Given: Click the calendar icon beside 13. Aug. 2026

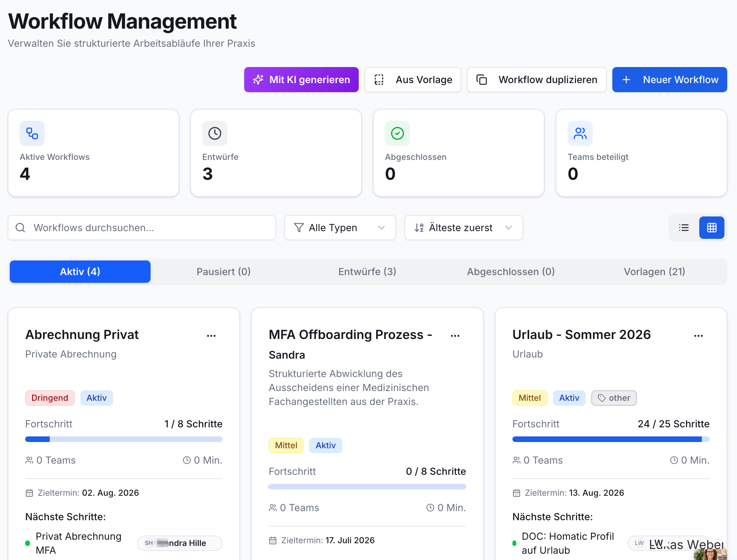Looking at the screenshot, I should coord(517,493).
